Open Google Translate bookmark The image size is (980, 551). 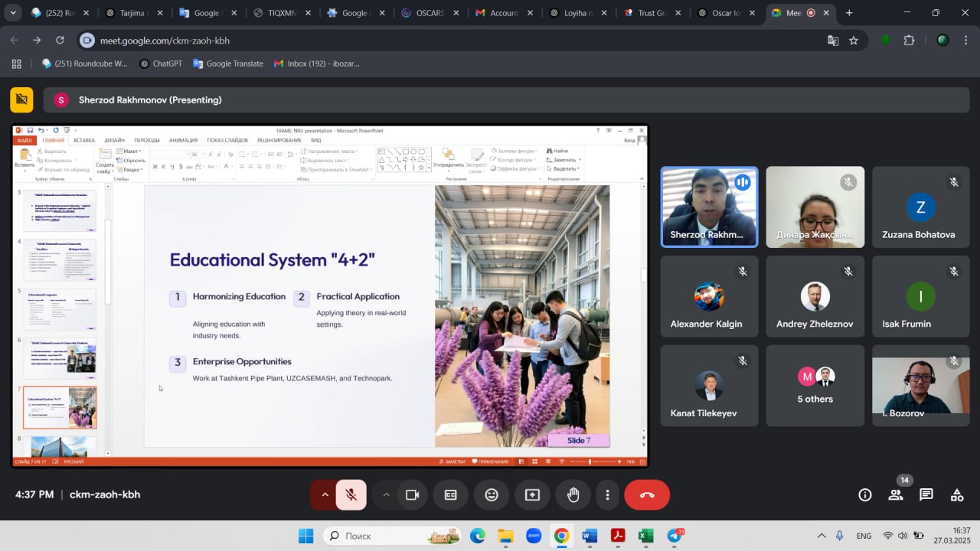click(228, 64)
